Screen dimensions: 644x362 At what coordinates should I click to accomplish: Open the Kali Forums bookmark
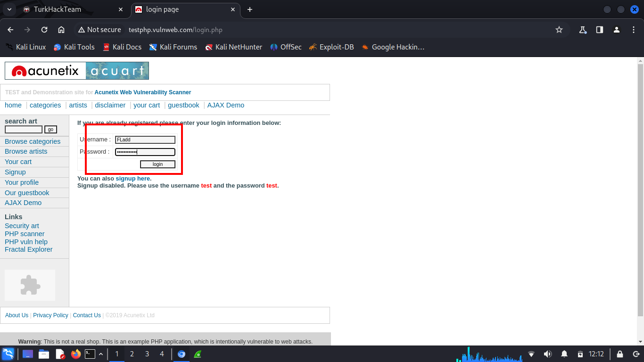pyautogui.click(x=173, y=47)
